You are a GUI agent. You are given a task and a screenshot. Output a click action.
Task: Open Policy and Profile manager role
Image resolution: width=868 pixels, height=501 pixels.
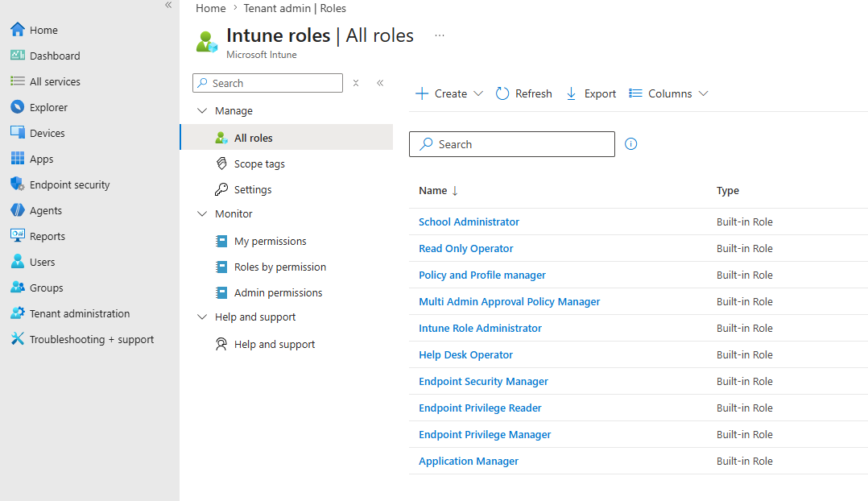(482, 275)
